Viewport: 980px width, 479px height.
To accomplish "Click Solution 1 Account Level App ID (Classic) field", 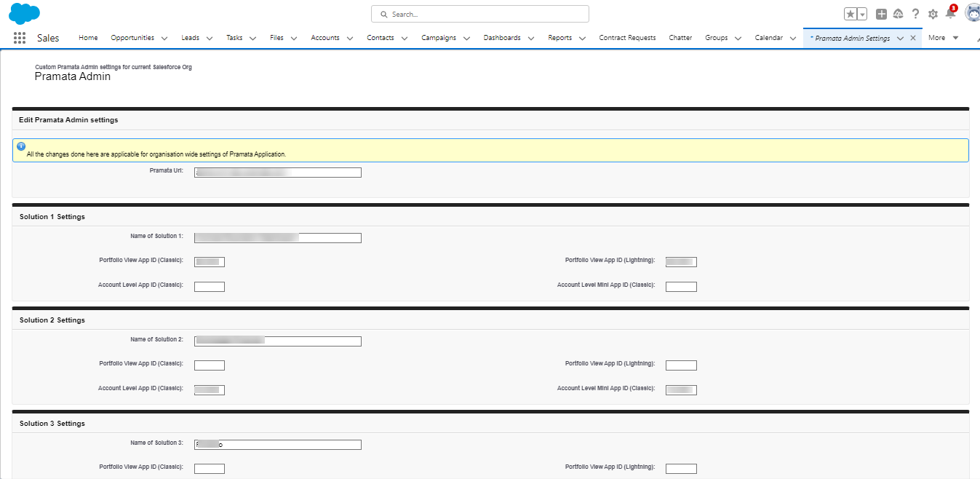I will pyautogui.click(x=210, y=287).
